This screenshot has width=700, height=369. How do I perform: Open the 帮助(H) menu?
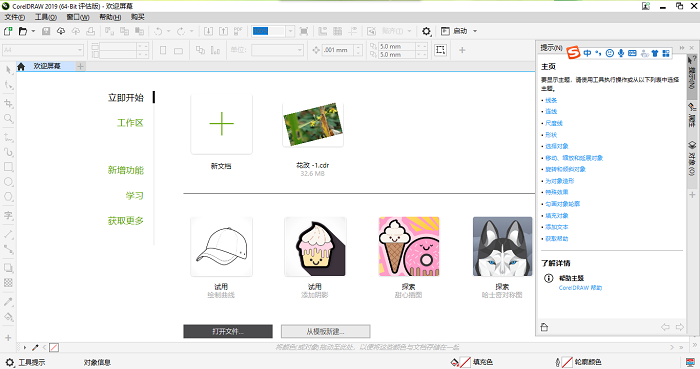[x=110, y=17]
